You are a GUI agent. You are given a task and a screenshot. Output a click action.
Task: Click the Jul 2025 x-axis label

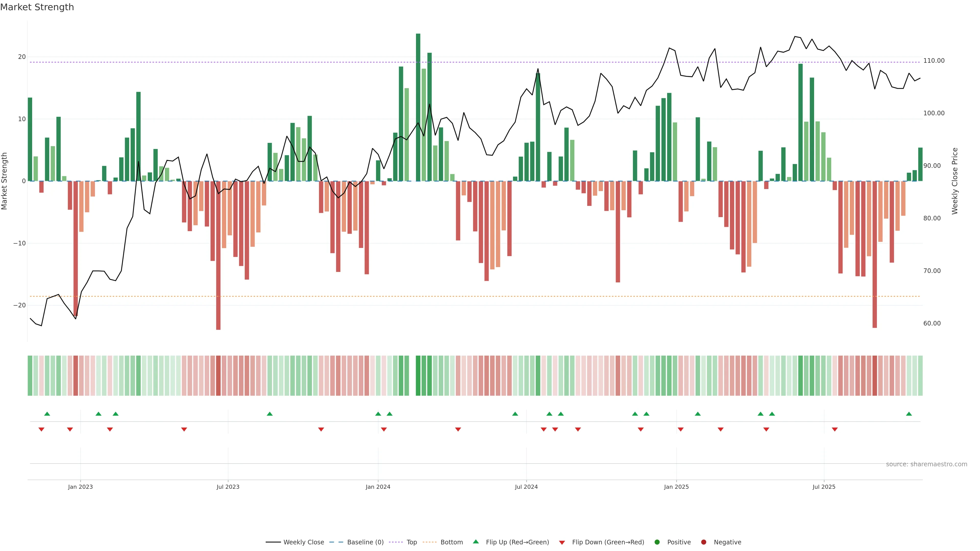(824, 487)
